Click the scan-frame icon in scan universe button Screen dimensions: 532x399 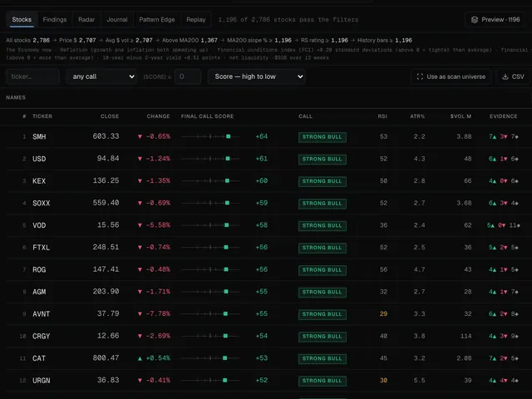pos(420,76)
